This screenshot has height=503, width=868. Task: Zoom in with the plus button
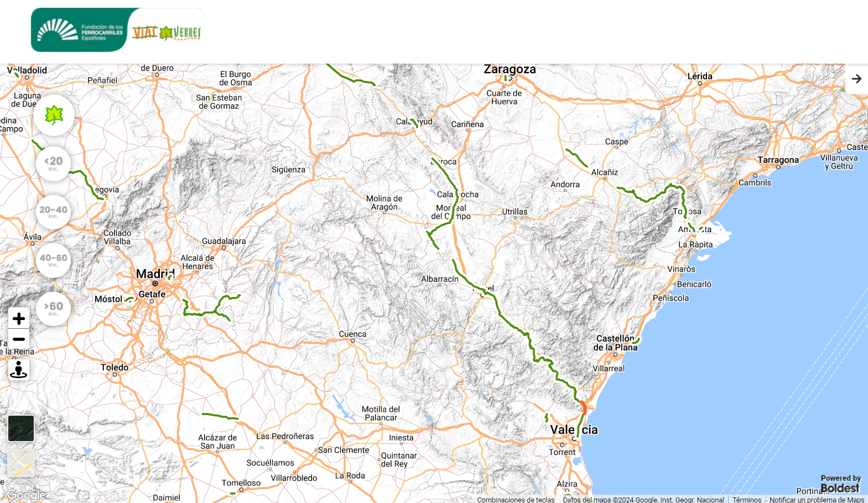[19, 319]
